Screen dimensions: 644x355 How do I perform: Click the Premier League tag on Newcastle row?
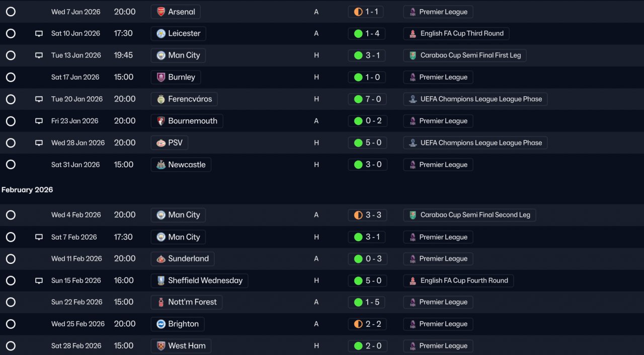(438, 165)
